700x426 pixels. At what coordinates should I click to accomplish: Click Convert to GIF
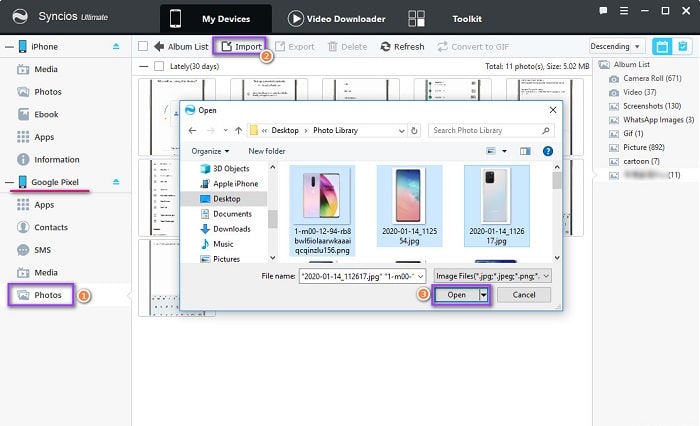pyautogui.click(x=473, y=46)
